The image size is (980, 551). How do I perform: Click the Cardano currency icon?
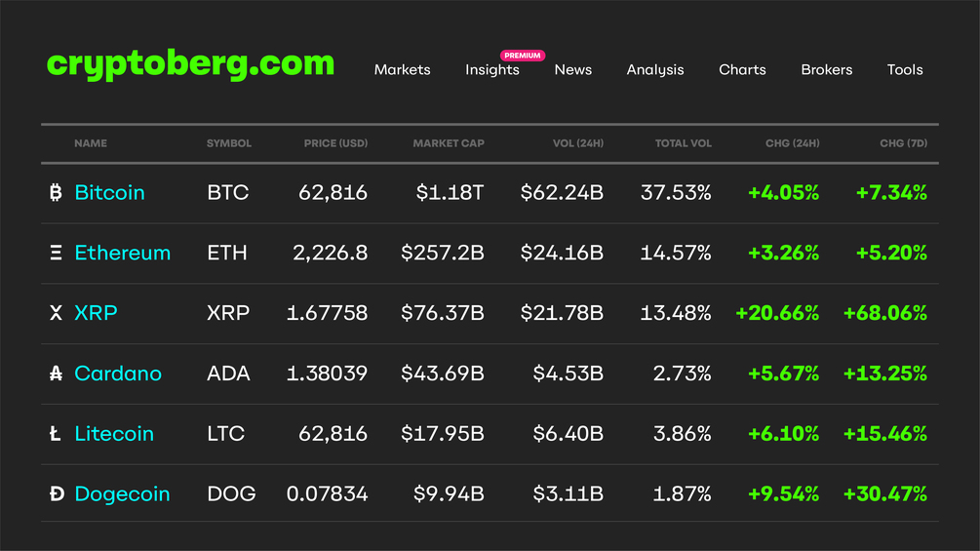point(56,374)
